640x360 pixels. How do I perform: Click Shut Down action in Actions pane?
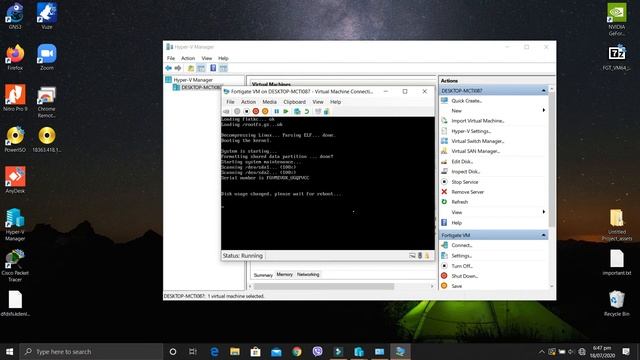(464, 276)
